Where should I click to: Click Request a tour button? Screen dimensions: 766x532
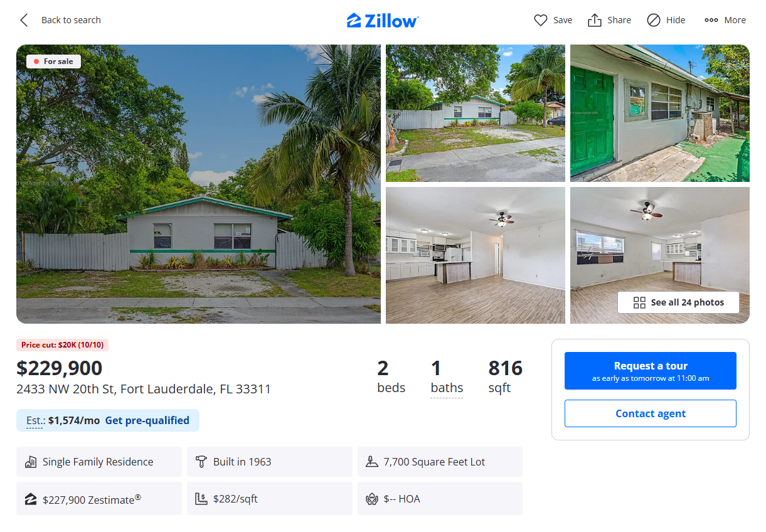(650, 371)
